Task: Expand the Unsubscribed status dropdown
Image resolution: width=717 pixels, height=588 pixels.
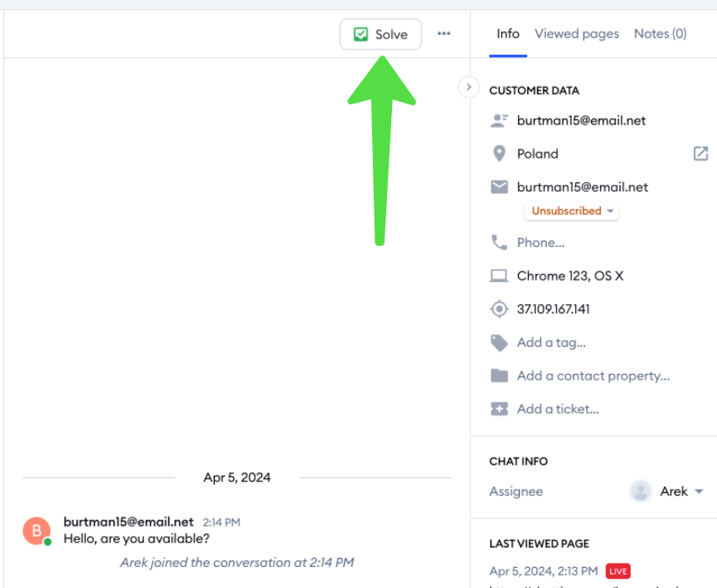Action: 571,211
